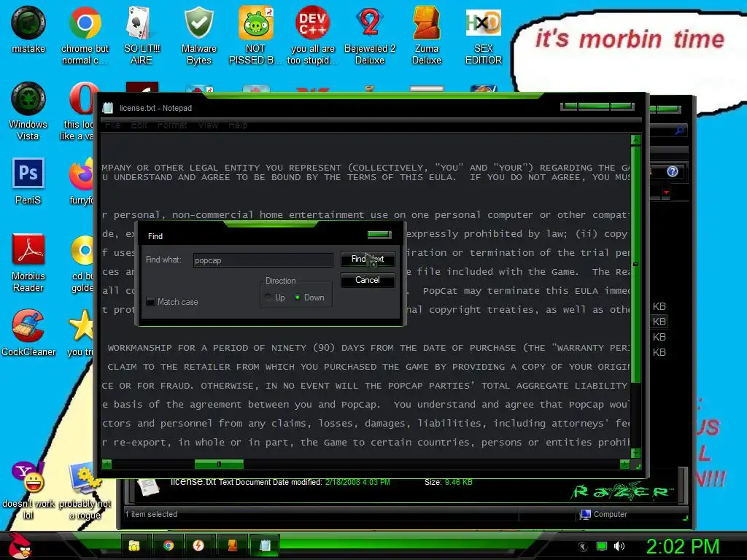747x560 pixels.
Task: Click the blue help icon in Explorer window
Action: tap(672, 171)
